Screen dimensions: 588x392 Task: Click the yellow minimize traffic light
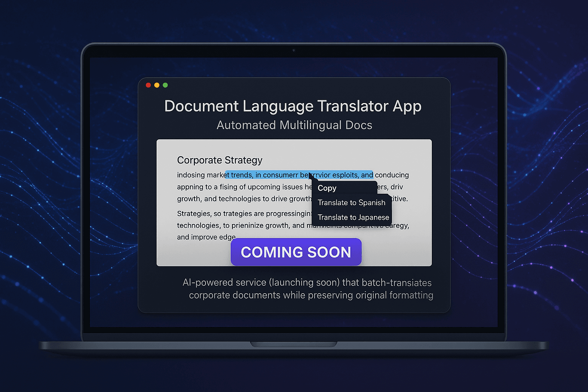pos(157,85)
